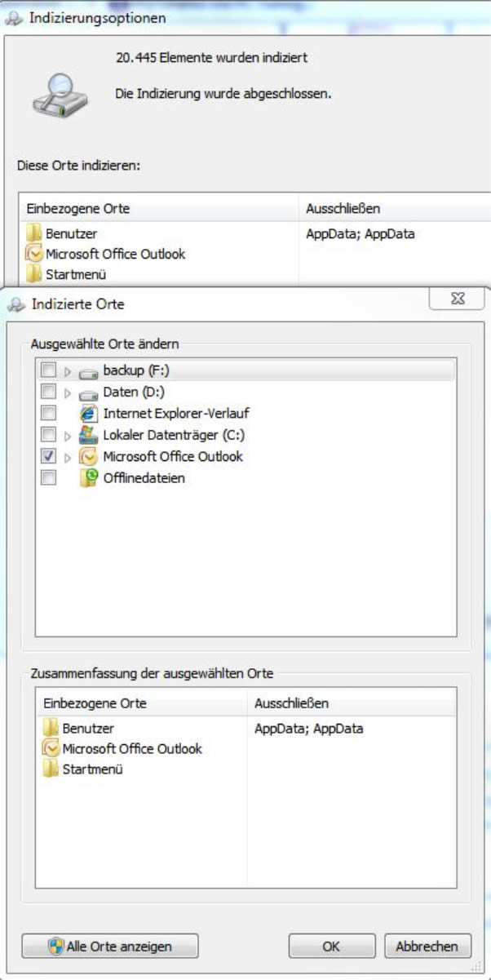This screenshot has height=980, width=491.
Task: Click the Outlook icon in the summary list
Action: tap(51, 748)
